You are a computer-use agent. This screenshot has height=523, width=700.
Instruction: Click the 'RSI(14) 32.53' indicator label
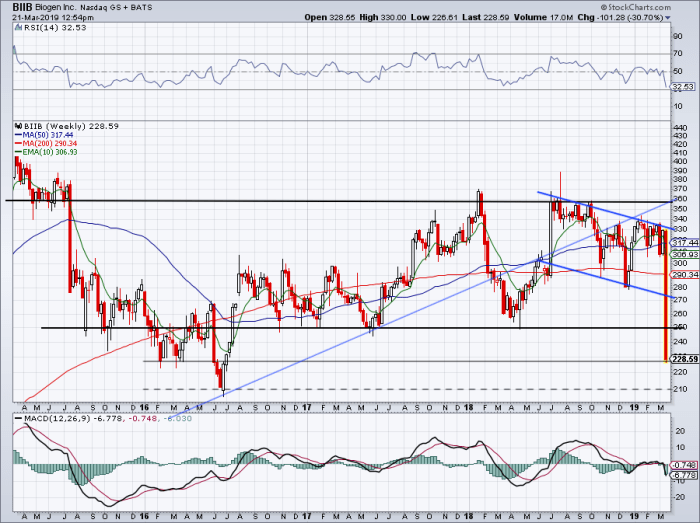click(x=54, y=28)
